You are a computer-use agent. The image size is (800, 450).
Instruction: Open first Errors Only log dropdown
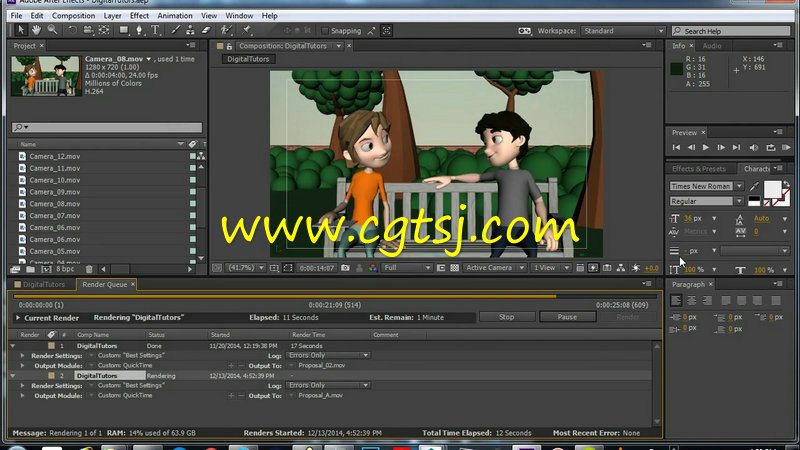click(328, 355)
